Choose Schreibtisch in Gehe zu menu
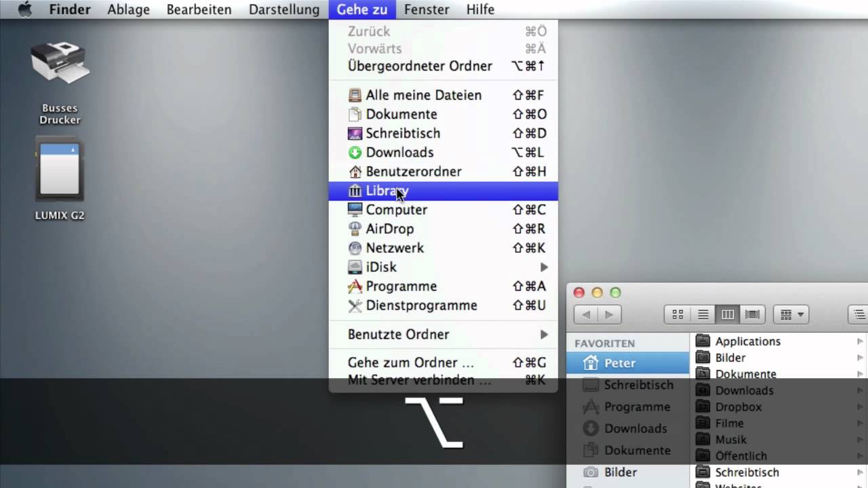Viewport: 868px width, 488px height. pos(443,134)
